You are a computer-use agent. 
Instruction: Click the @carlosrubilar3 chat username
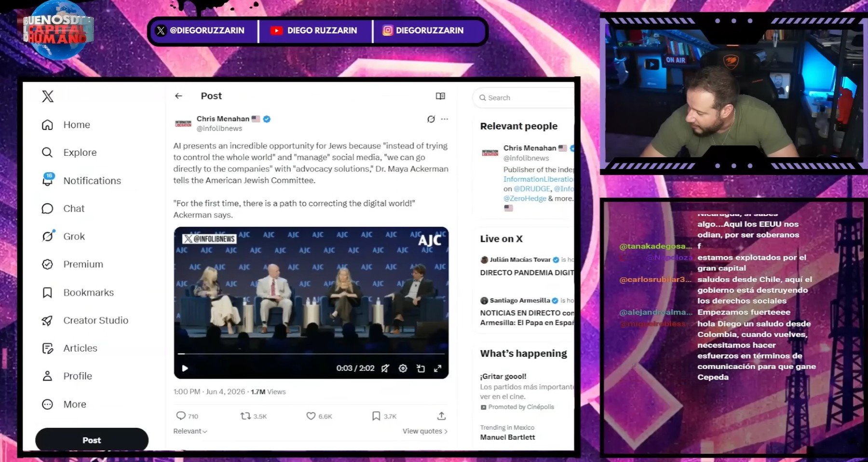pos(655,279)
